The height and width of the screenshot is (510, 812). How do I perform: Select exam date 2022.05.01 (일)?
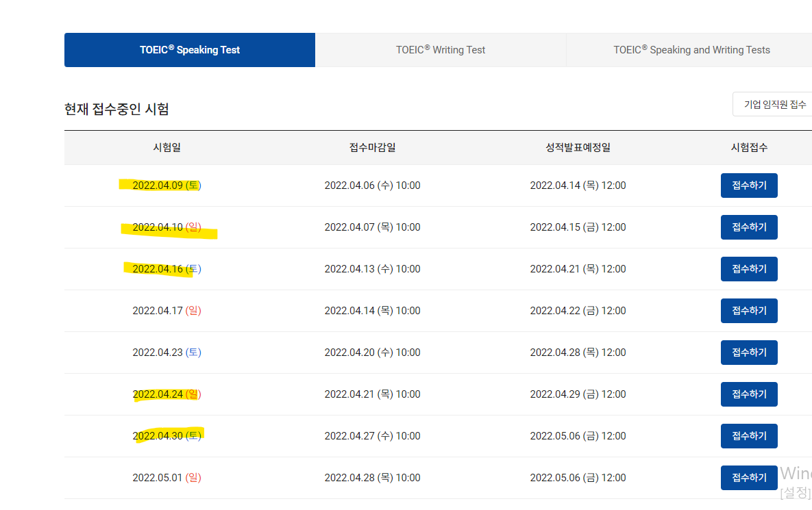[167, 478]
